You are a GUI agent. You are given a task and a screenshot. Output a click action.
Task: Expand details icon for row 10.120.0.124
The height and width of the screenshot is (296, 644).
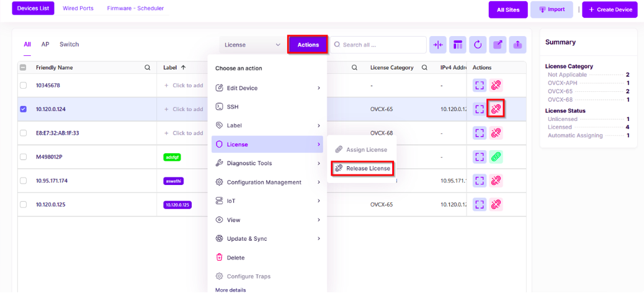point(480,109)
